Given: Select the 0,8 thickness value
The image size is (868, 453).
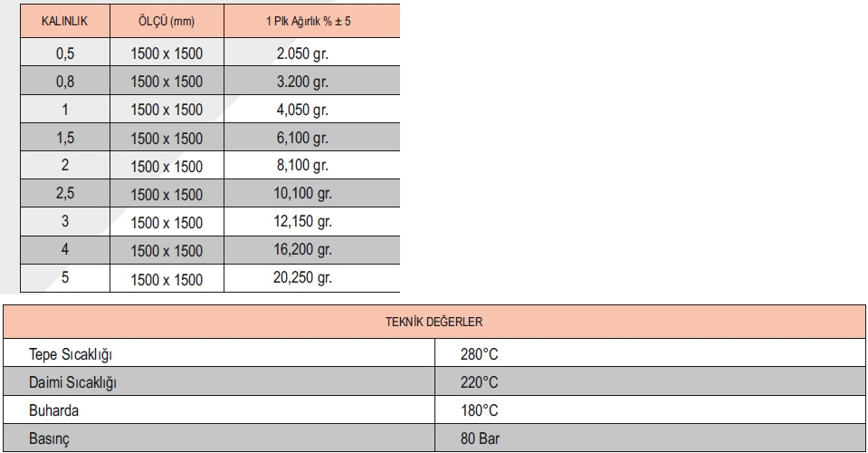Looking at the screenshot, I should point(64,82).
